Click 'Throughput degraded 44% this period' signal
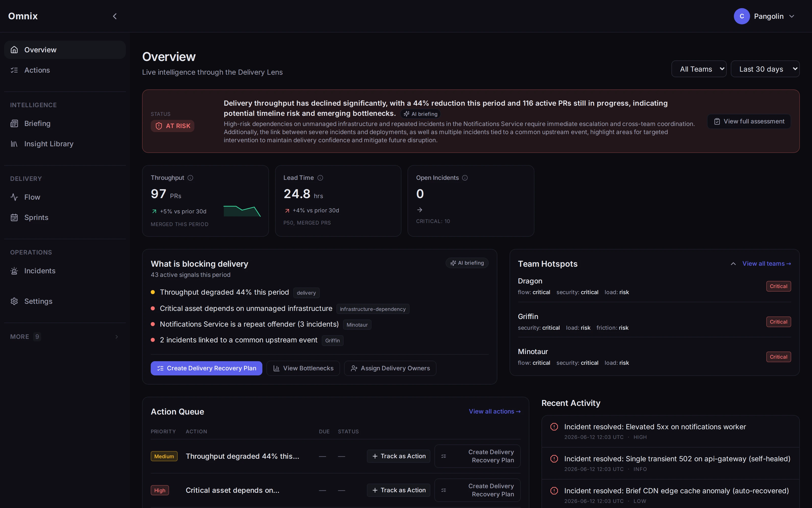 pos(224,292)
